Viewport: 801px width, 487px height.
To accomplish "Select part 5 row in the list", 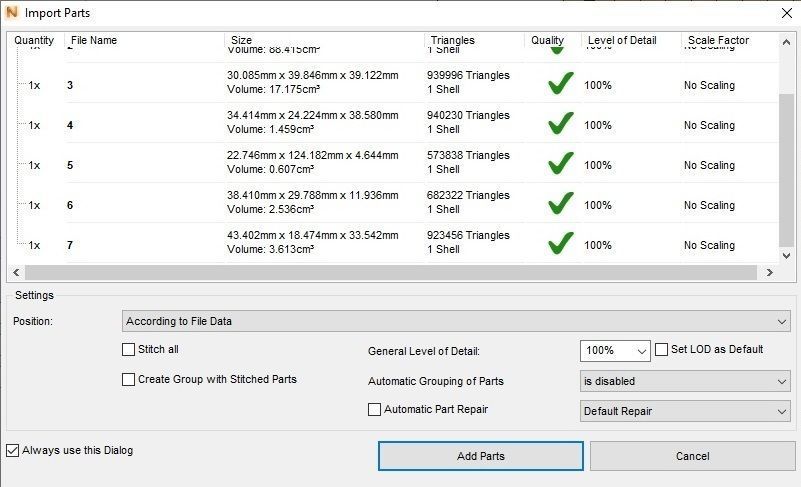I will (x=300, y=164).
